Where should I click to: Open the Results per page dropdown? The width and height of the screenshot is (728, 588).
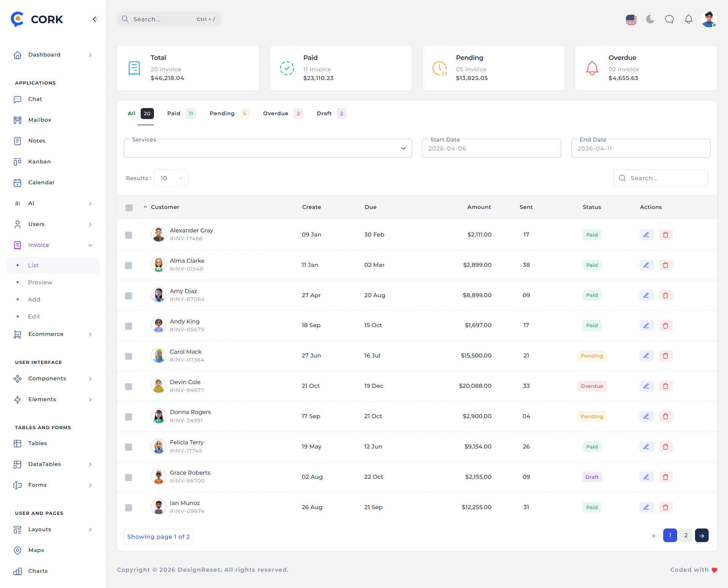point(171,178)
